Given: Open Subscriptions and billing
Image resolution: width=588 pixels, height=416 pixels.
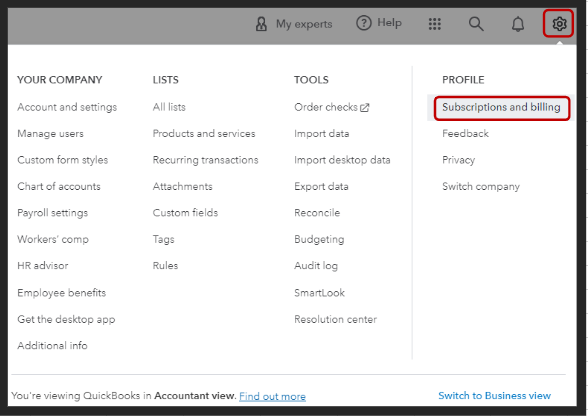Looking at the screenshot, I should (501, 107).
